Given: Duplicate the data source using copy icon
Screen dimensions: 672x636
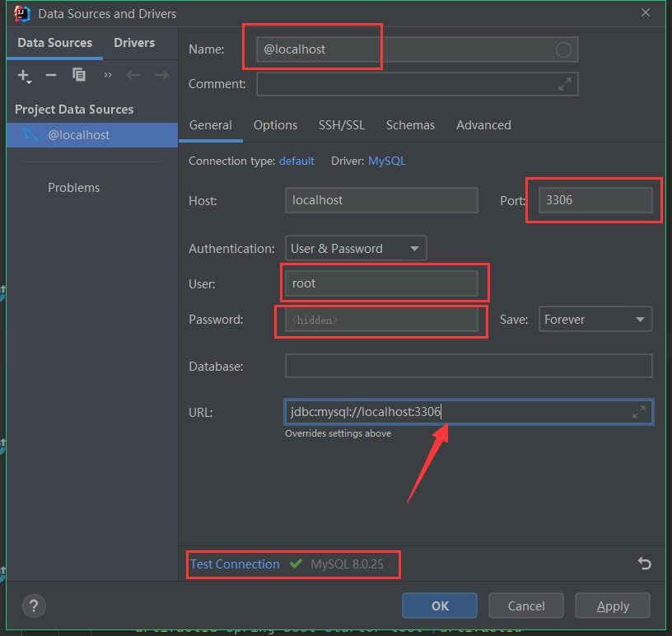Looking at the screenshot, I should pyautogui.click(x=79, y=75).
